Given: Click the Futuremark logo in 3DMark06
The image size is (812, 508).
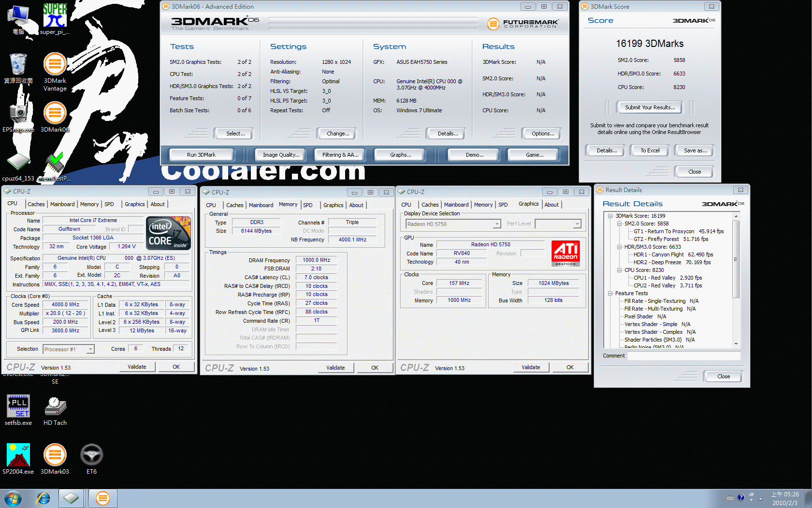Looking at the screenshot, I should click(x=522, y=23).
